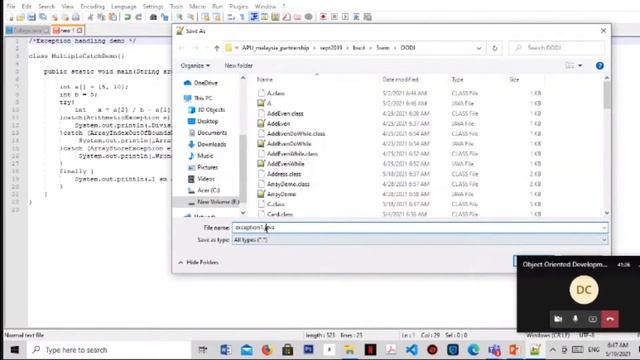Collapse the pane with Hide Folders

[x=198, y=262]
